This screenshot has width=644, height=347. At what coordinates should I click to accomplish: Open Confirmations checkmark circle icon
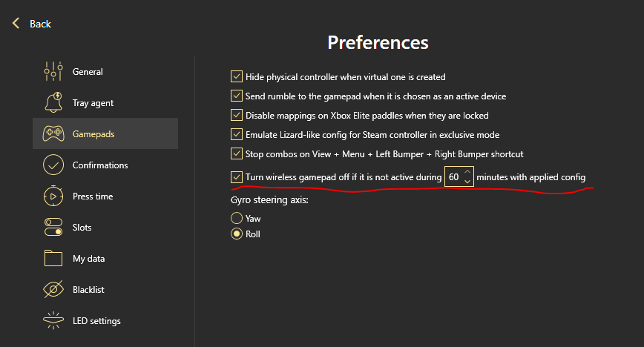tap(53, 165)
